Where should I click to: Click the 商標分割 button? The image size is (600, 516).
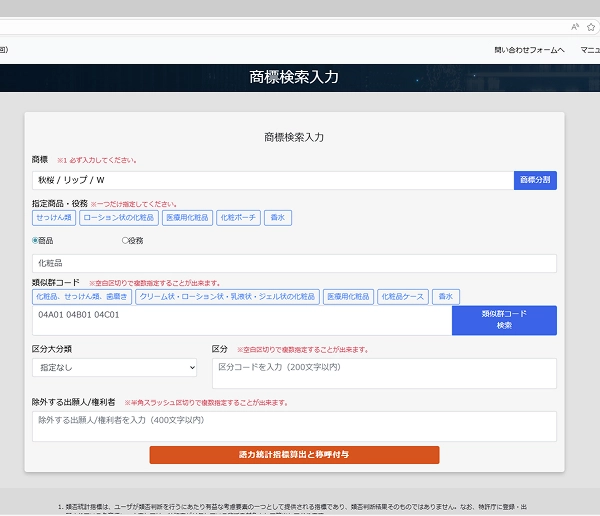(535, 180)
